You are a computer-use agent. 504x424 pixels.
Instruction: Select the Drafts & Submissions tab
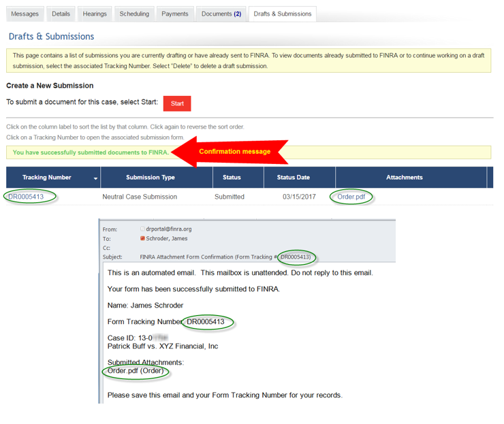pyautogui.click(x=282, y=14)
